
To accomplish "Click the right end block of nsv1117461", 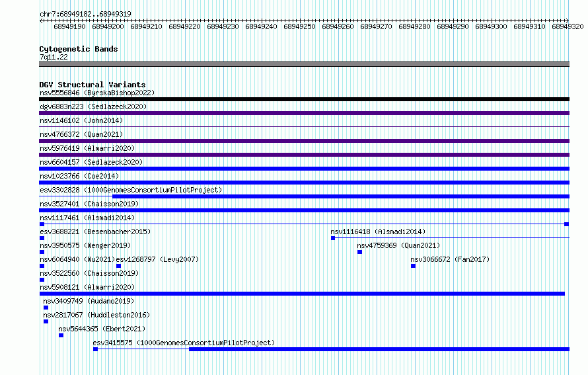I will click(x=567, y=224).
